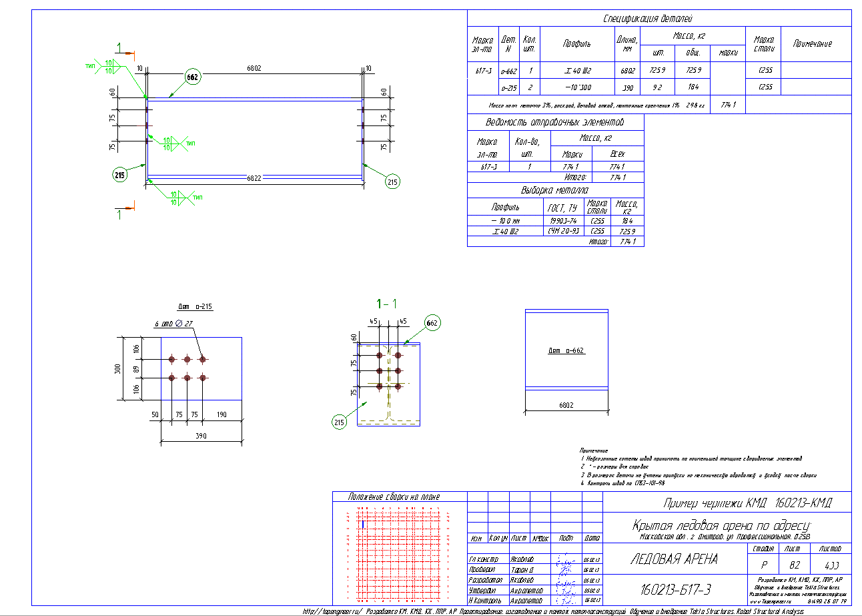Screen dimensions: 862x616
Task: Click the 6802 dimension above the beam
Action: click(x=254, y=67)
